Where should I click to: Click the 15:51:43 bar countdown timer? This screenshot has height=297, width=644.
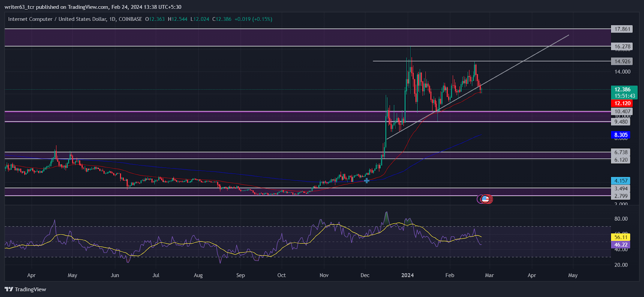pyautogui.click(x=625, y=96)
